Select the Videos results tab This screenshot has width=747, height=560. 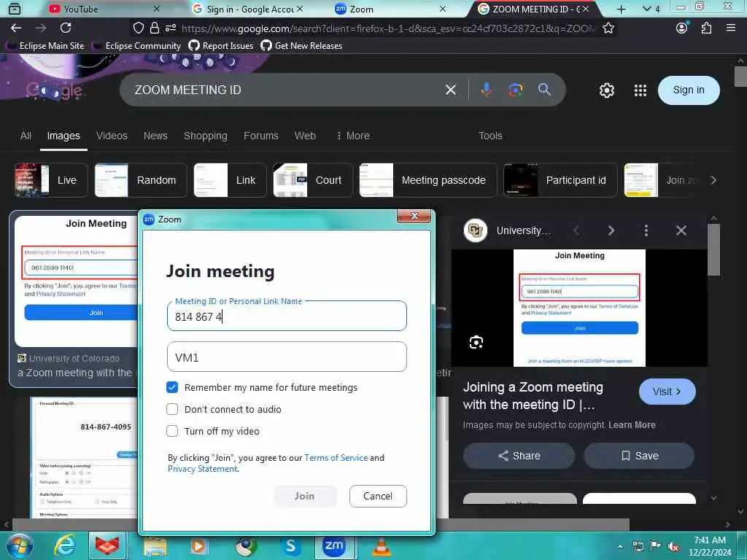[112, 136]
